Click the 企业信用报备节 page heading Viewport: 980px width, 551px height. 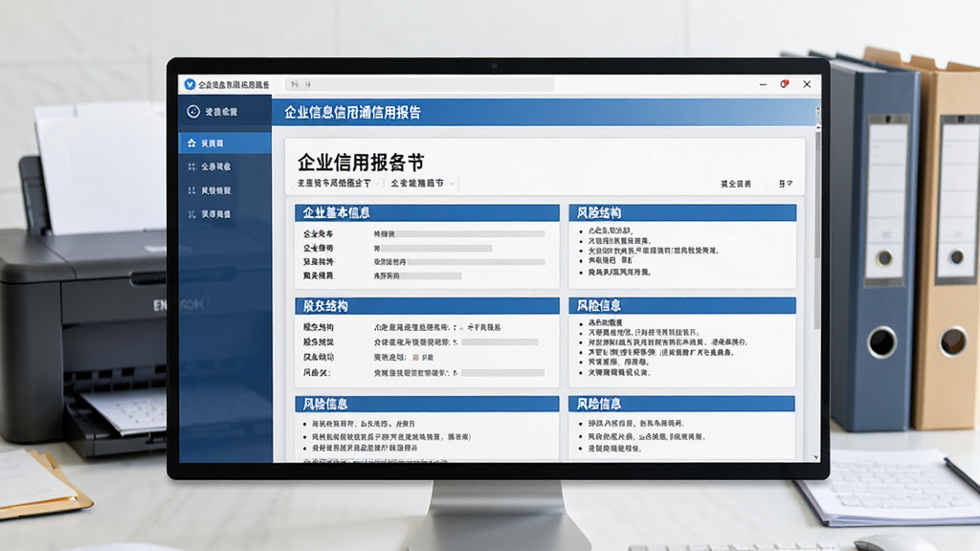[x=361, y=163]
